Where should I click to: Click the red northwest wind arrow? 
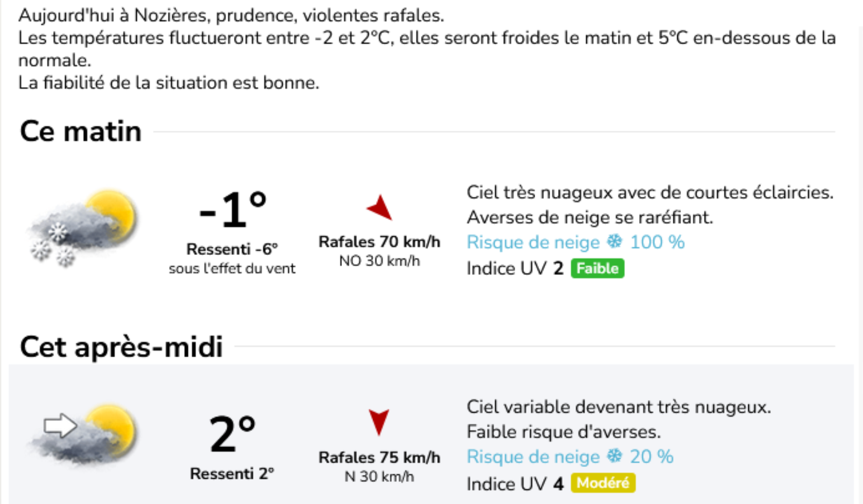[x=381, y=207]
